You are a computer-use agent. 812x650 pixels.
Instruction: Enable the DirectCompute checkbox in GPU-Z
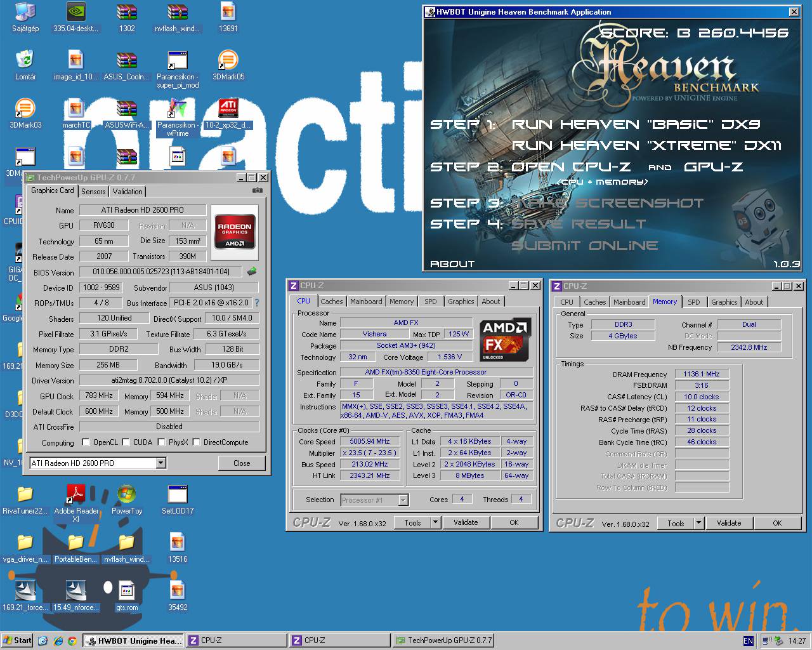point(197,442)
